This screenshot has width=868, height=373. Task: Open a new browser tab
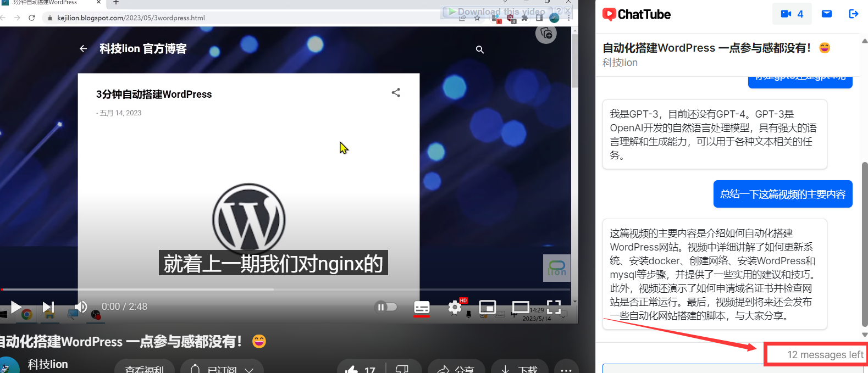tap(116, 2)
